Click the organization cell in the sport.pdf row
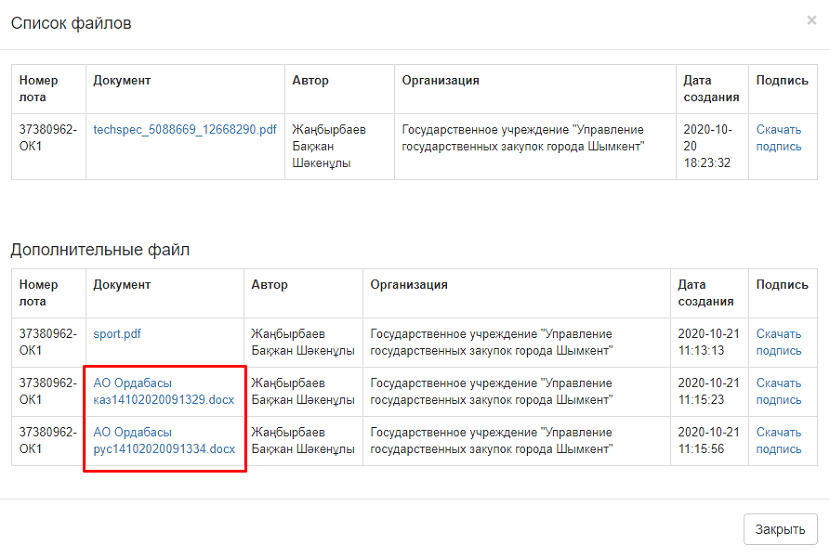 pyautogui.click(x=491, y=342)
